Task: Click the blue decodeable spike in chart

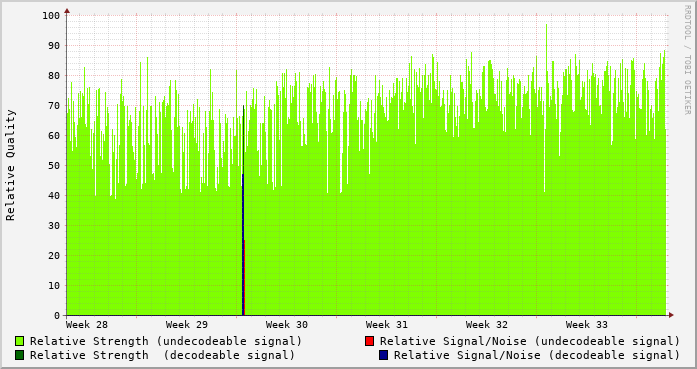Action: coord(243,245)
